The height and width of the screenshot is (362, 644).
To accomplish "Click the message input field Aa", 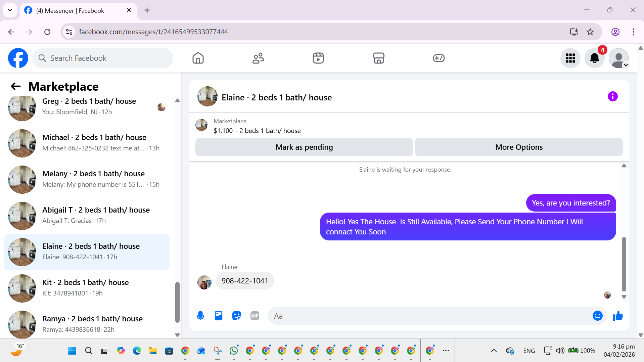I will tap(430, 316).
